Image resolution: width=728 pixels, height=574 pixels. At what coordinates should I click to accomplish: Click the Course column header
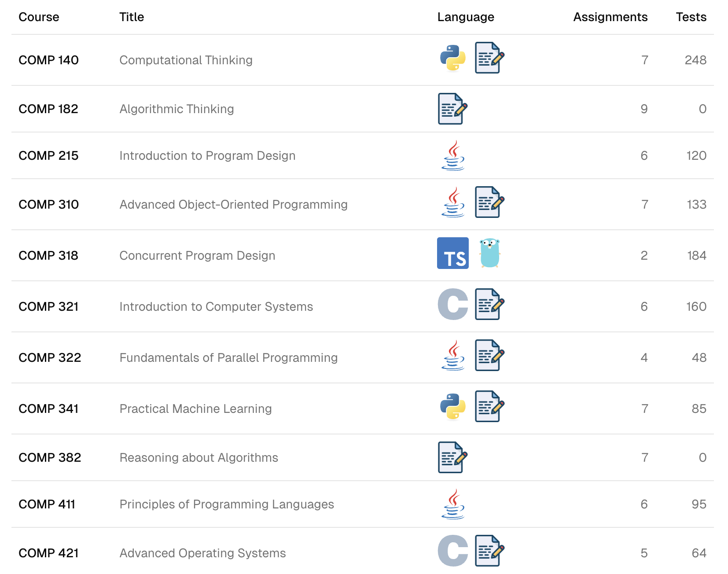click(x=39, y=17)
